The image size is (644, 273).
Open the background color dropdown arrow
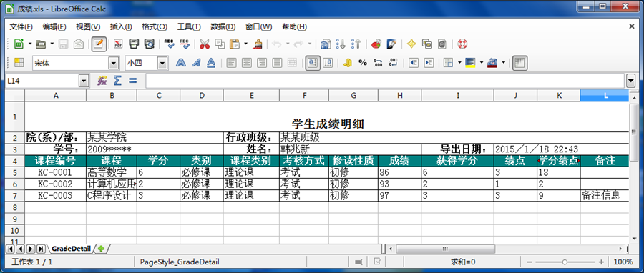pyautogui.click(x=481, y=63)
